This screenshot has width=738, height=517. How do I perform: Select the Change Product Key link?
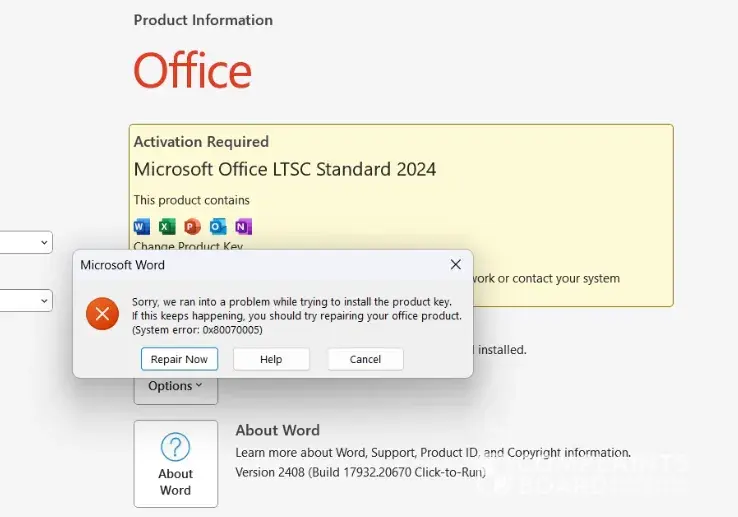[x=188, y=246]
